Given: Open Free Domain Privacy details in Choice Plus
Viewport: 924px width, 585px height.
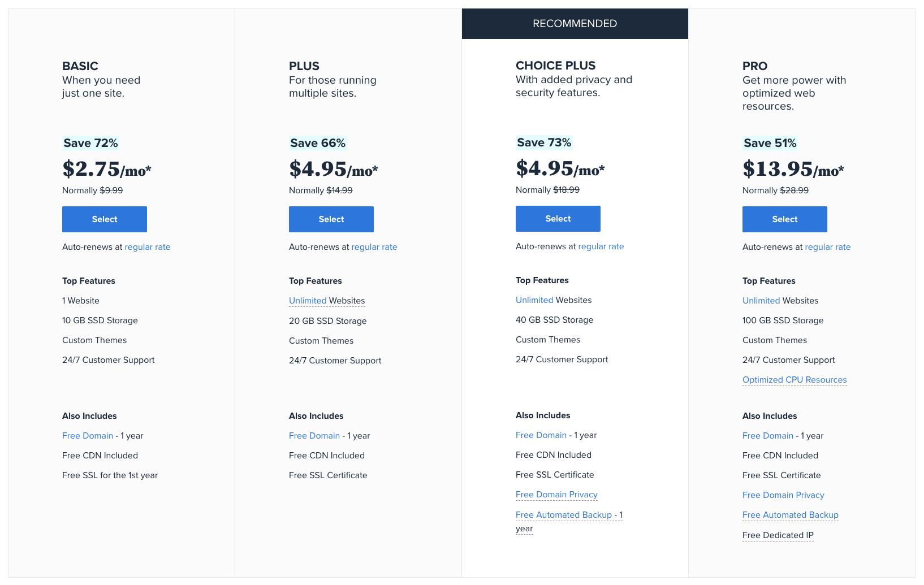Looking at the screenshot, I should tap(556, 495).
